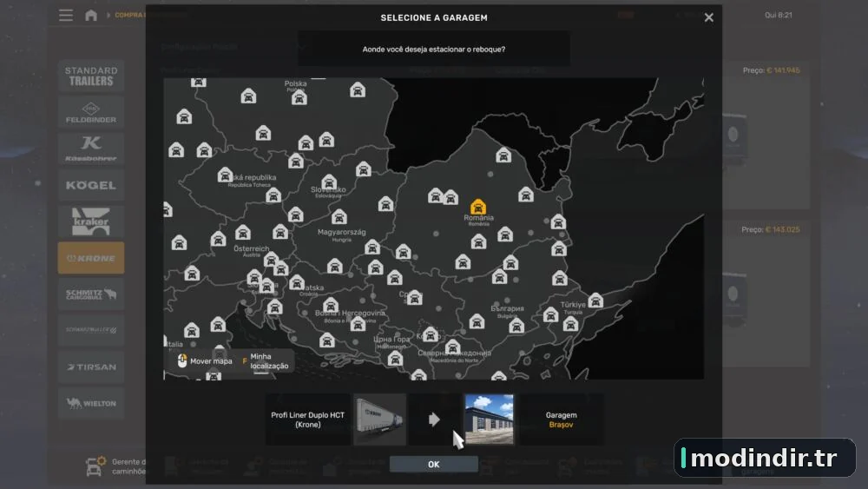Open the hamburger menu at top left

[x=66, y=15]
